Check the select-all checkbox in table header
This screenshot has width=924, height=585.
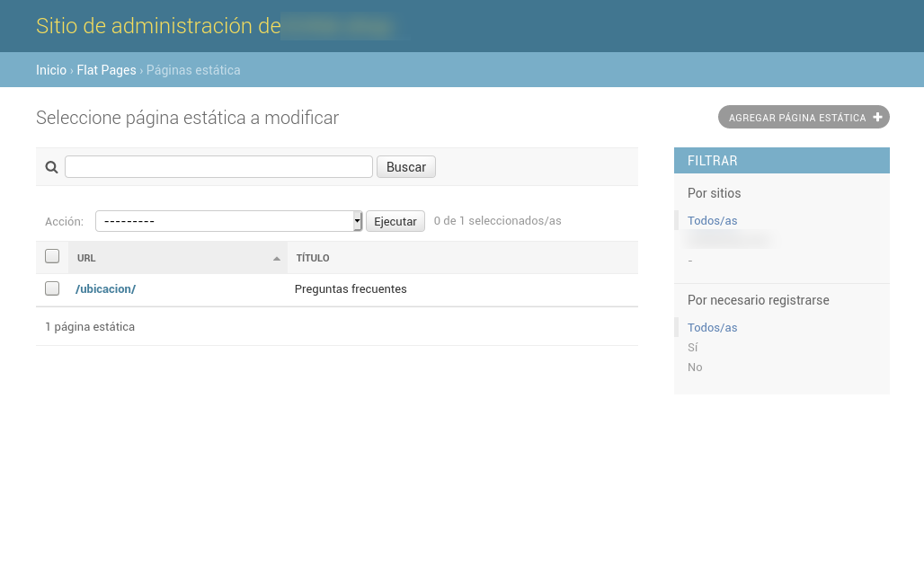point(52,257)
